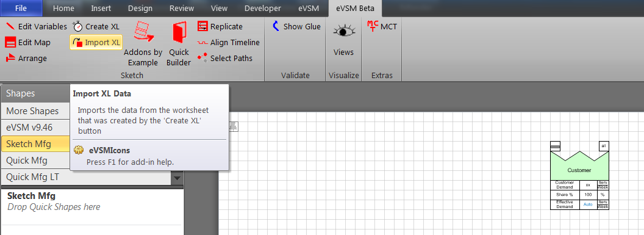Click the Replicate label

(x=226, y=27)
